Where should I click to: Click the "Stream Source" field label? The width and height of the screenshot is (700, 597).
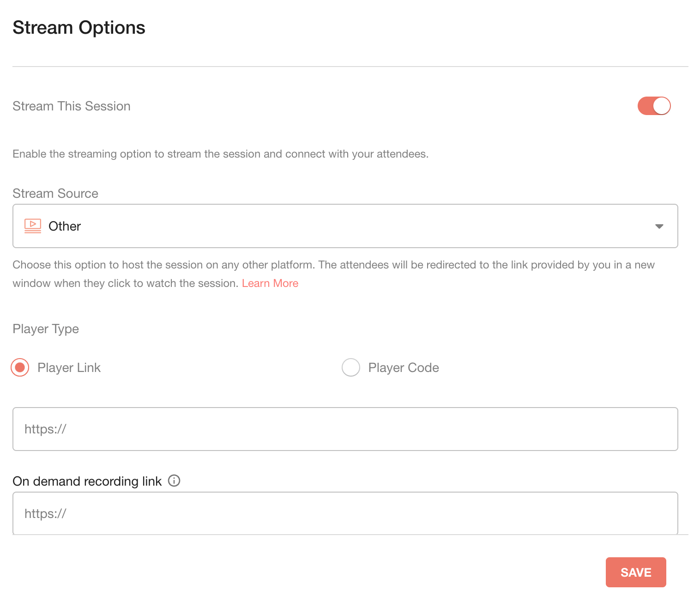click(x=55, y=193)
